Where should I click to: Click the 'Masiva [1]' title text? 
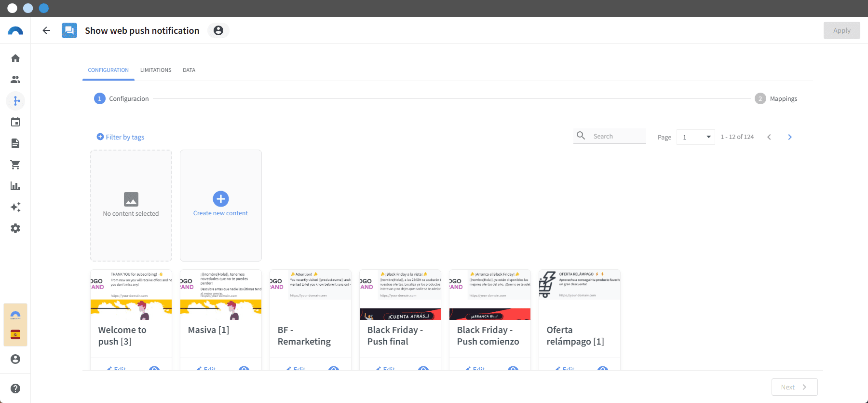coord(208,330)
